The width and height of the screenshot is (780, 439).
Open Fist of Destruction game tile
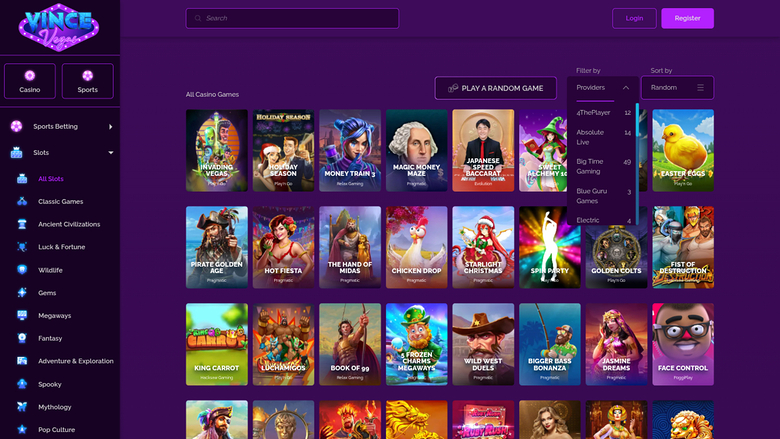(683, 247)
